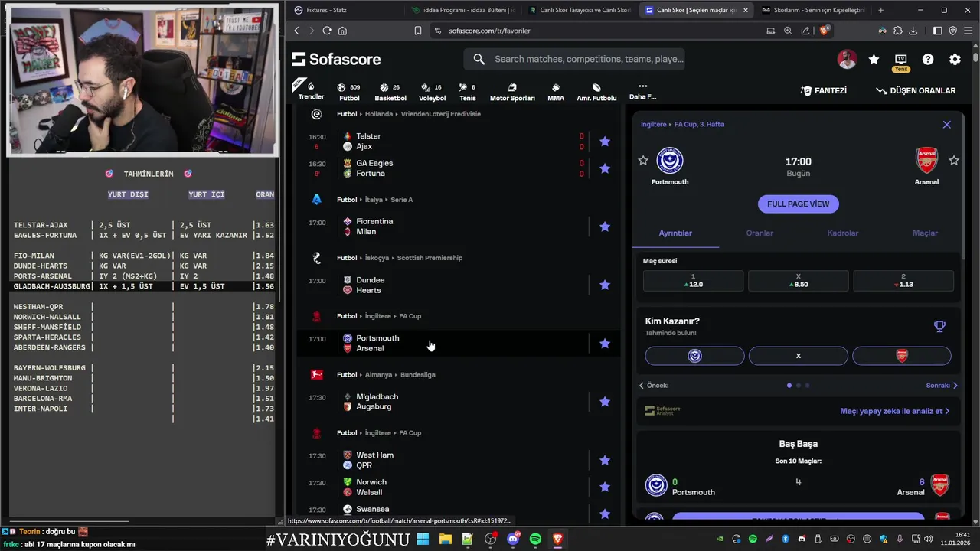Open File Explorer from taskbar

pos(445,539)
